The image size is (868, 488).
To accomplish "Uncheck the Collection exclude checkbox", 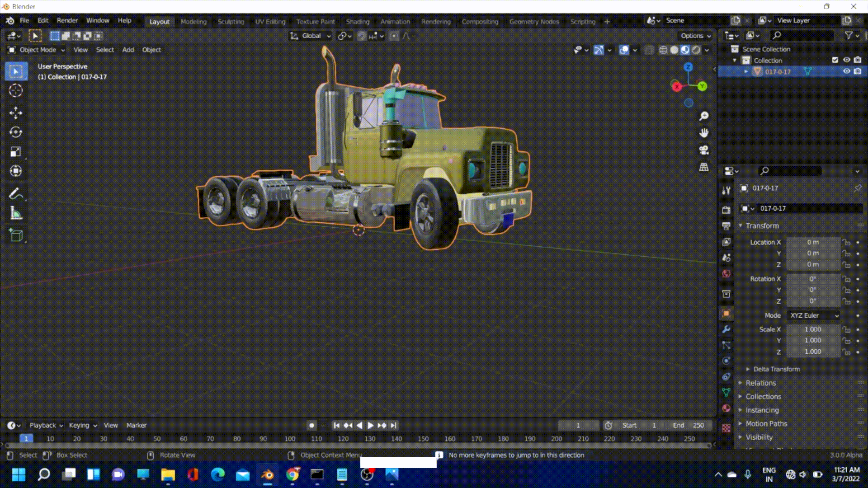I will [835, 60].
